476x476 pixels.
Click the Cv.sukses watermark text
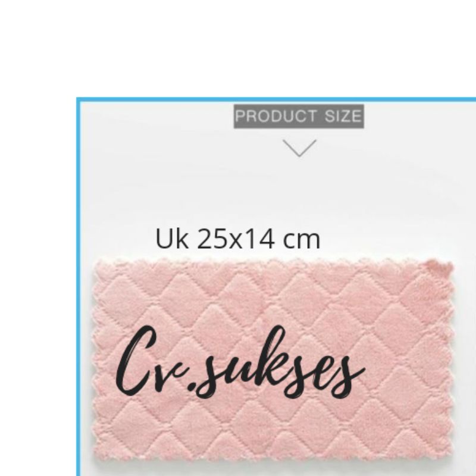pyautogui.click(x=240, y=361)
